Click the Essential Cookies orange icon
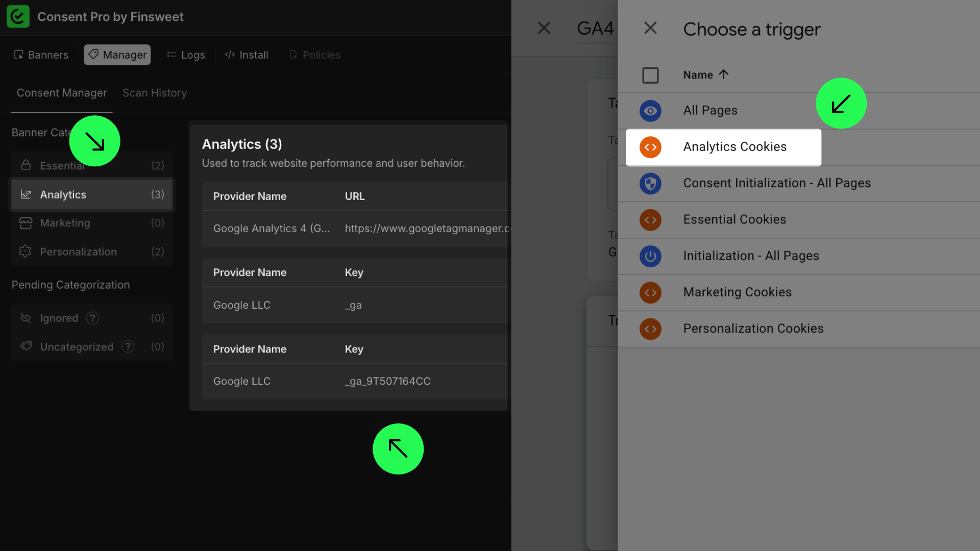 [650, 220]
